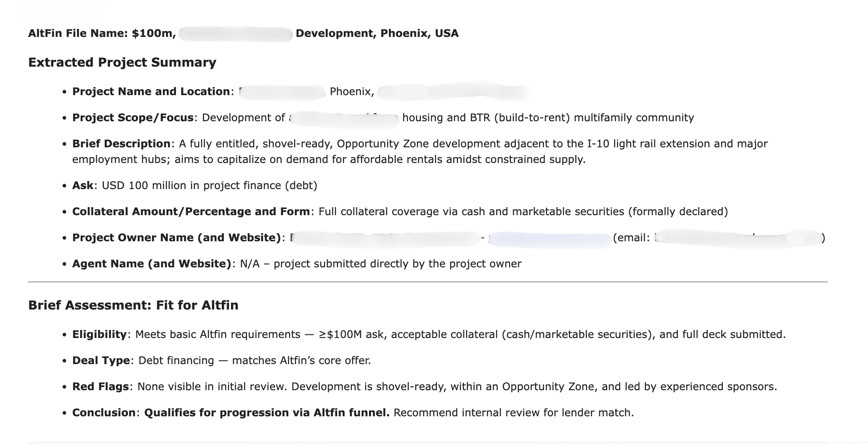Click 'Agent Name (and Website)' label
The height and width of the screenshot is (448, 868).
[x=152, y=264]
